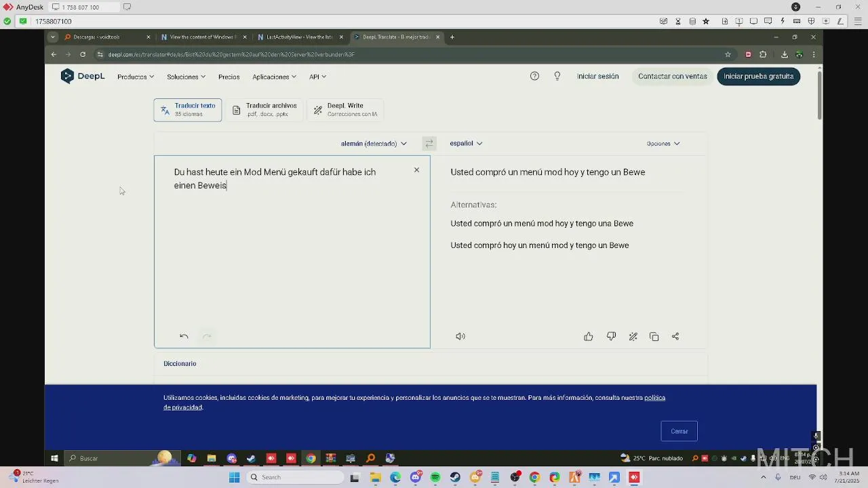The width and height of the screenshot is (868, 488).
Task: Select alternative 'Usted compró hoy un menú mod'
Action: coord(540,245)
